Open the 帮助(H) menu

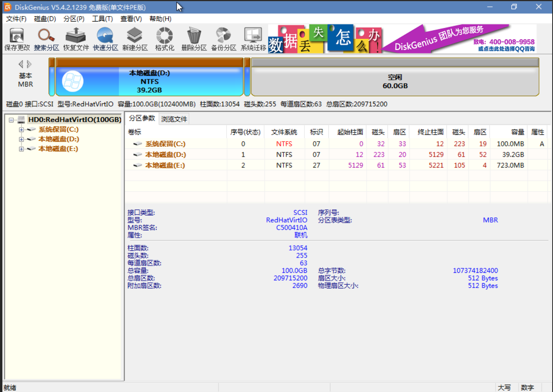(160, 19)
